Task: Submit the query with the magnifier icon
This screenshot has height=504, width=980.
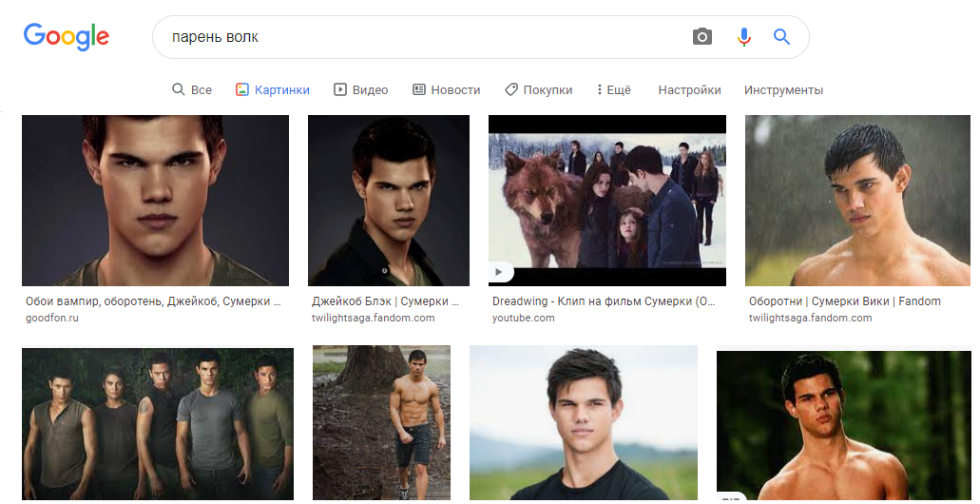Action: pyautogui.click(x=782, y=37)
